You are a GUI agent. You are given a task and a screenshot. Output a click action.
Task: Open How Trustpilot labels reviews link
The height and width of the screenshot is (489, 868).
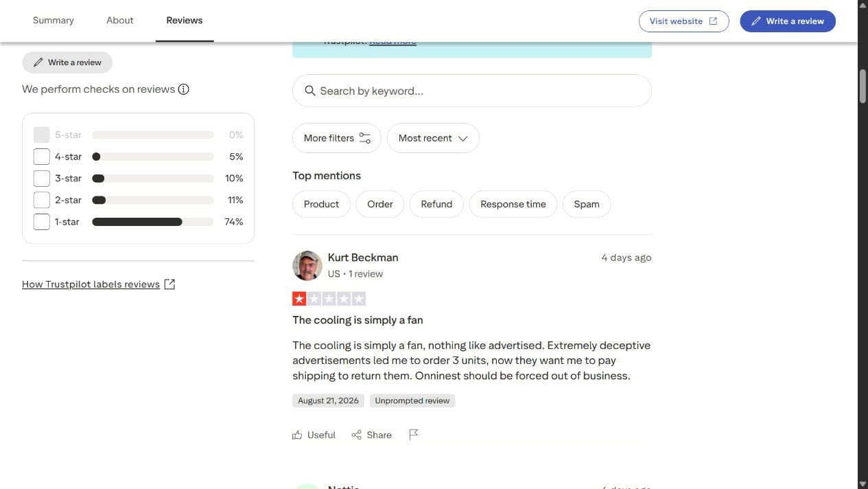point(91,284)
